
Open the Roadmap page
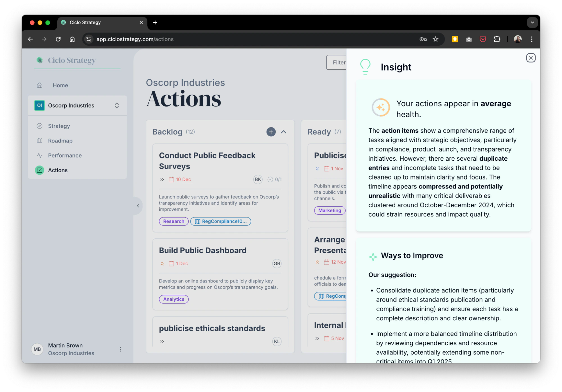pos(60,141)
